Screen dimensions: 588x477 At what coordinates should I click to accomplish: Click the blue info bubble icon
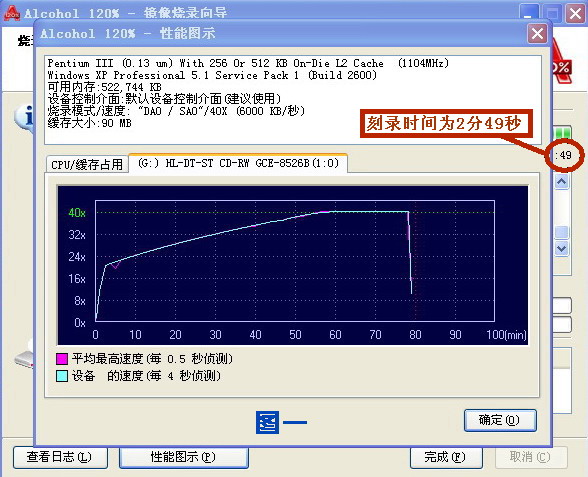(24, 117)
